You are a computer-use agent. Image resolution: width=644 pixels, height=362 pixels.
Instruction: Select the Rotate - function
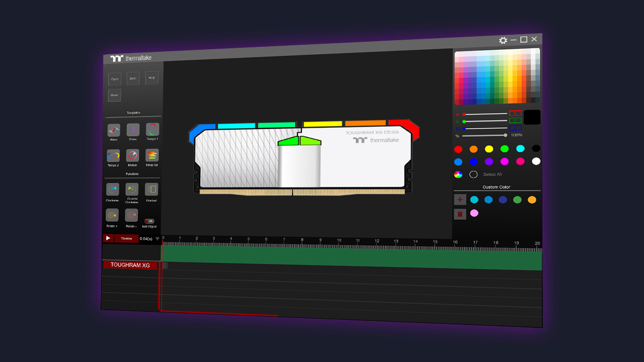131,215
